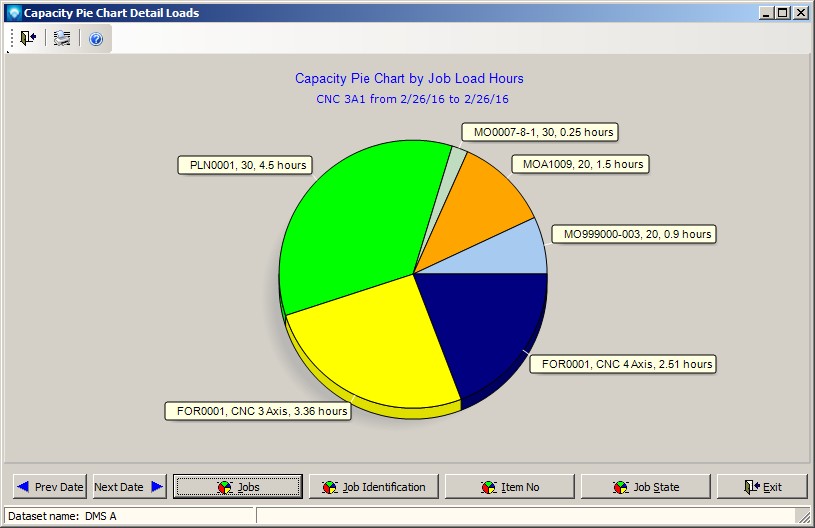This screenshot has width=815, height=528.
Task: Click the toolbar drag handle dots
Action: click(11, 38)
